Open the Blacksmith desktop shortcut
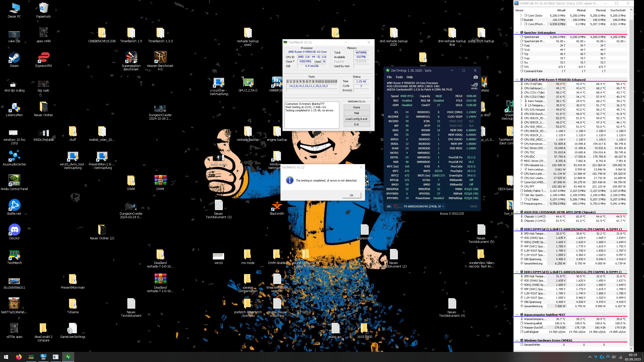This screenshot has height=362, width=644. click(x=277, y=206)
